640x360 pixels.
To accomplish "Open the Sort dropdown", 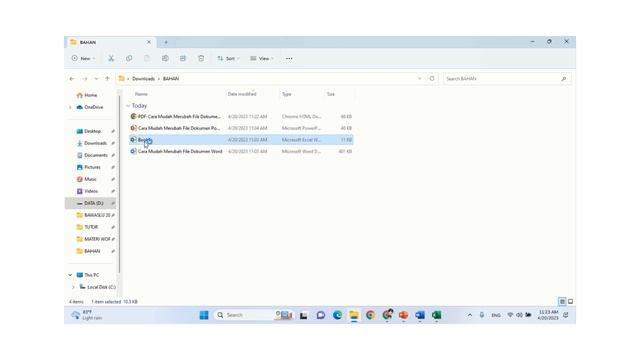I will click(228, 58).
